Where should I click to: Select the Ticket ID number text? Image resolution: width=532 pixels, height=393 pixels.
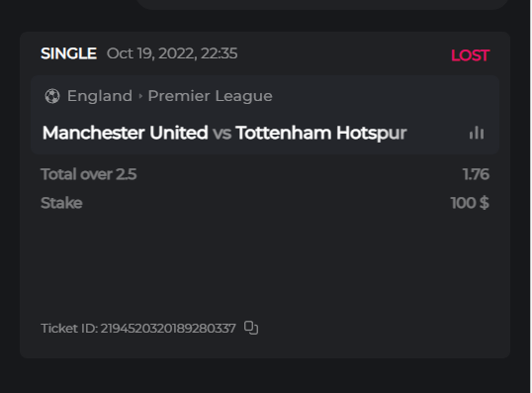[x=168, y=329]
